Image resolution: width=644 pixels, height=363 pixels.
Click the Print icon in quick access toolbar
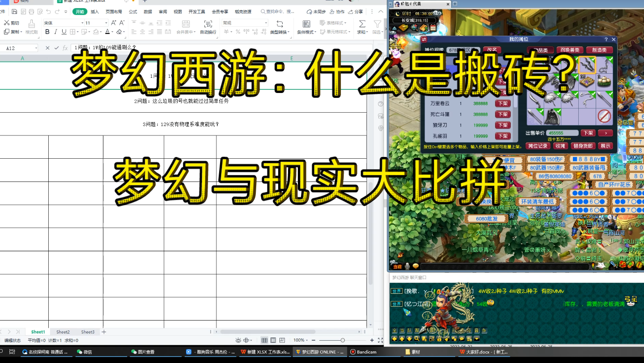(x=32, y=12)
